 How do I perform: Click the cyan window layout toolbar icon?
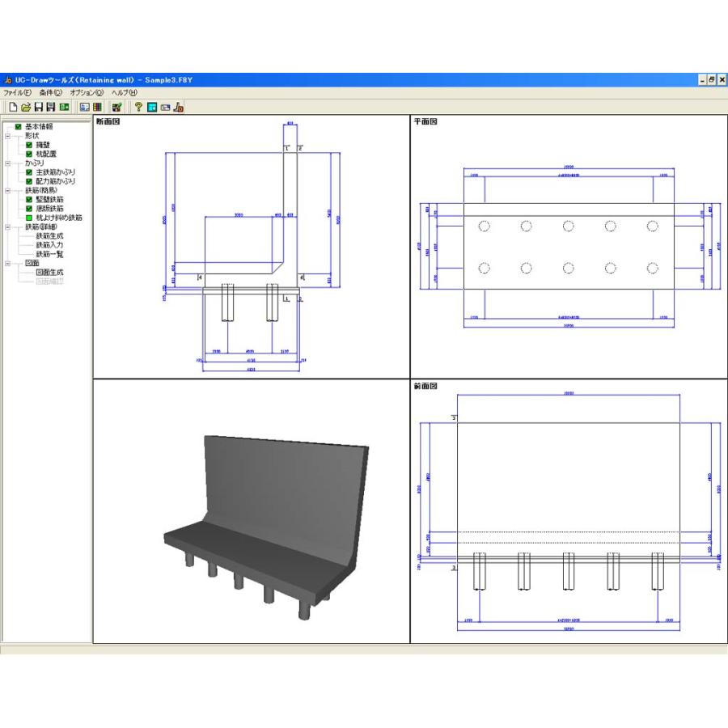(151, 107)
